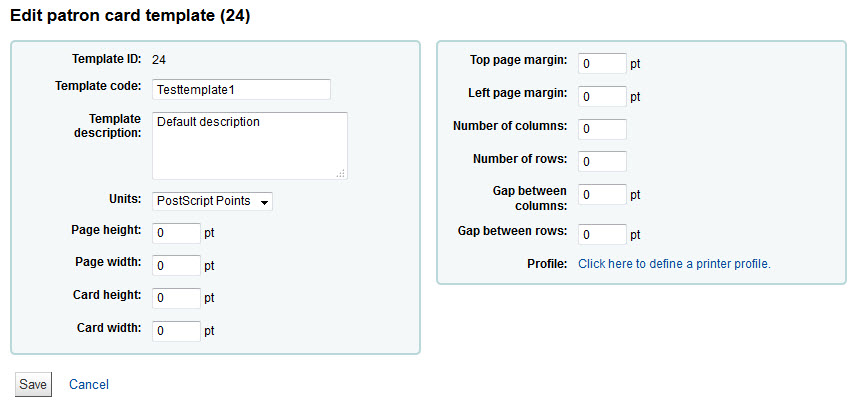
Task: Click the Card height input box
Action: tap(177, 298)
